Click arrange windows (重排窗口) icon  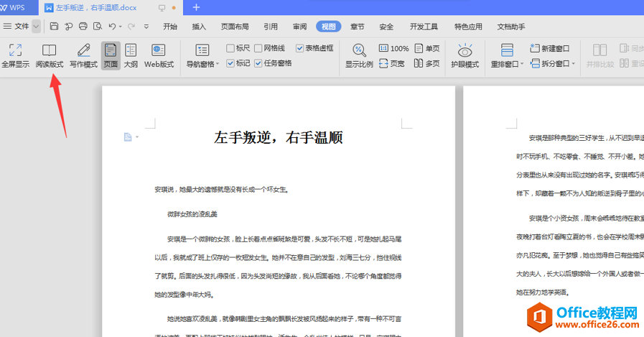point(507,50)
